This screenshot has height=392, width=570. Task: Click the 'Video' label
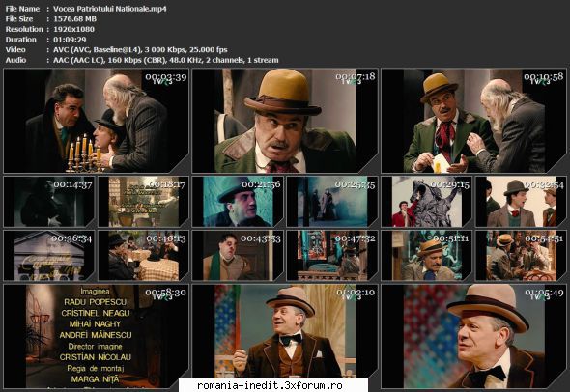[15, 50]
